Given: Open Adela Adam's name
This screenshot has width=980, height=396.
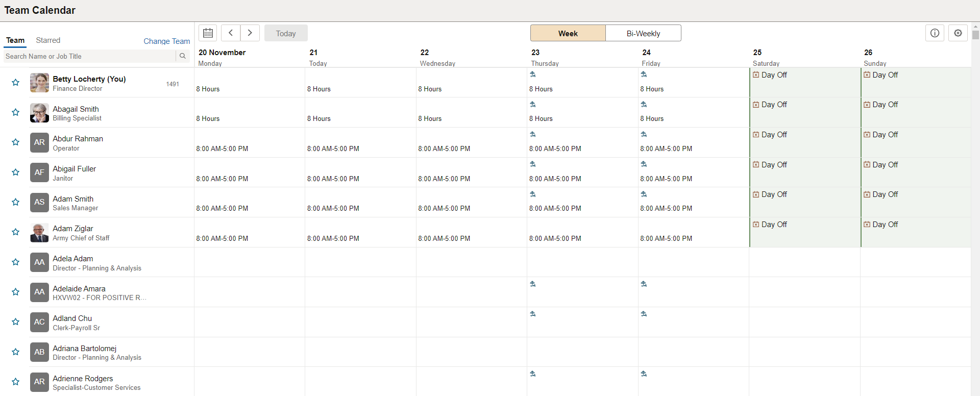Looking at the screenshot, I should pos(73,259).
